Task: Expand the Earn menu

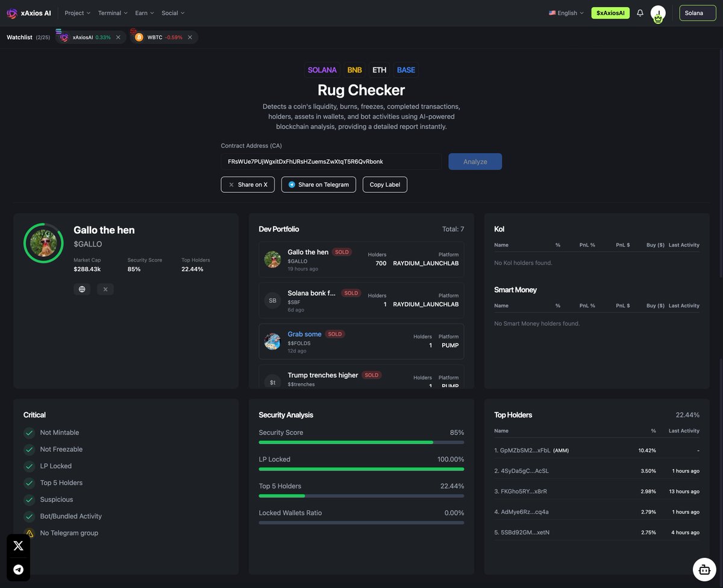Action: pos(145,13)
